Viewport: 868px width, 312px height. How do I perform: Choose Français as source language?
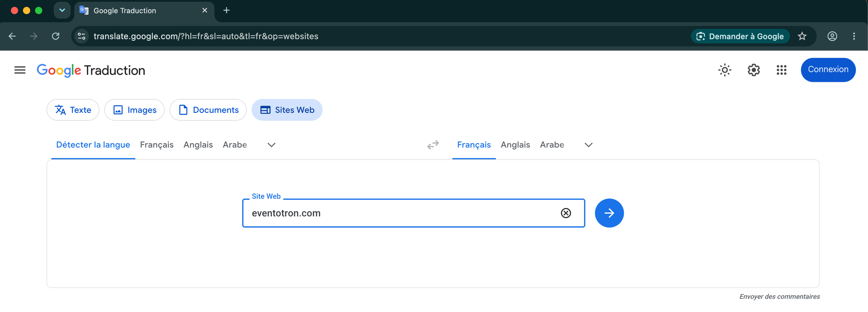pyautogui.click(x=157, y=145)
